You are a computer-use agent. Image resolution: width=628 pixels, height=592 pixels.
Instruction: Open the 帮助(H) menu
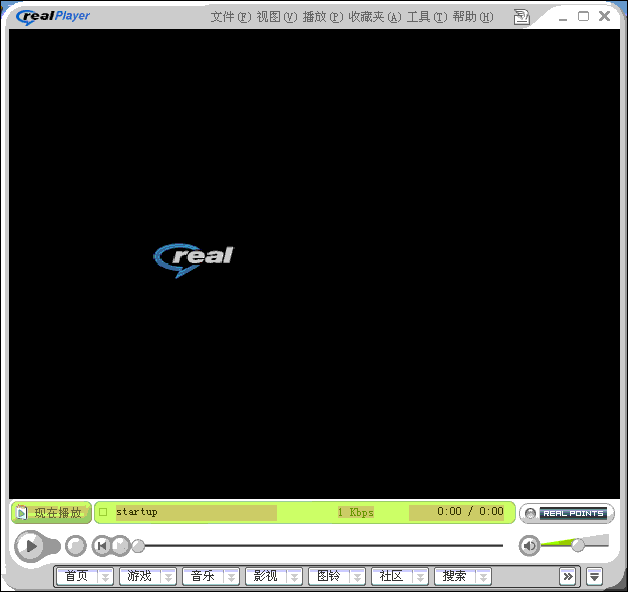click(x=473, y=17)
